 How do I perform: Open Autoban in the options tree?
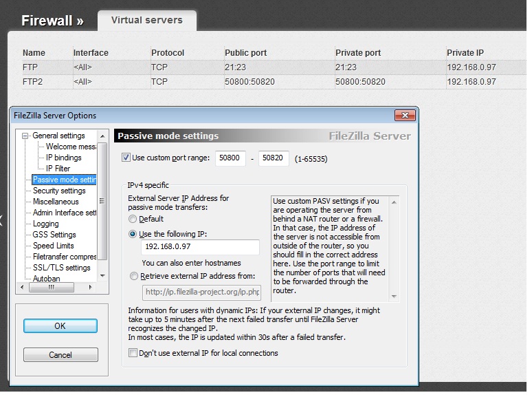coord(46,279)
